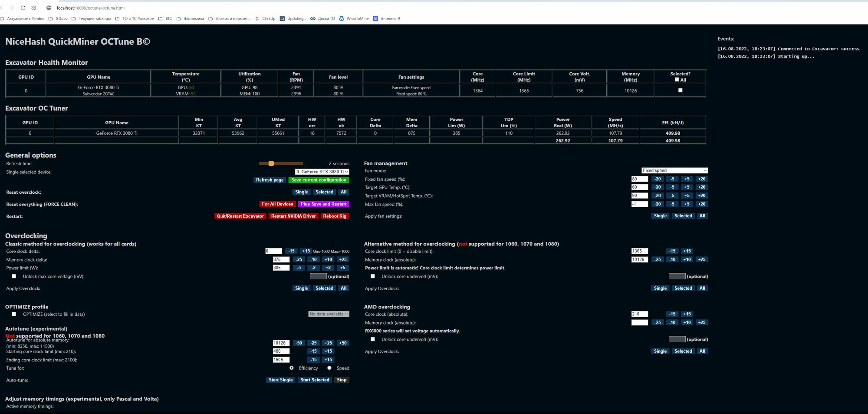Click the Core clock limit input field

(639, 251)
